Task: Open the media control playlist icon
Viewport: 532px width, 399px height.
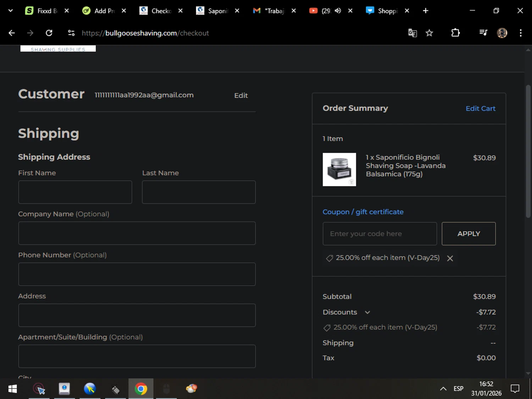Action: click(483, 33)
